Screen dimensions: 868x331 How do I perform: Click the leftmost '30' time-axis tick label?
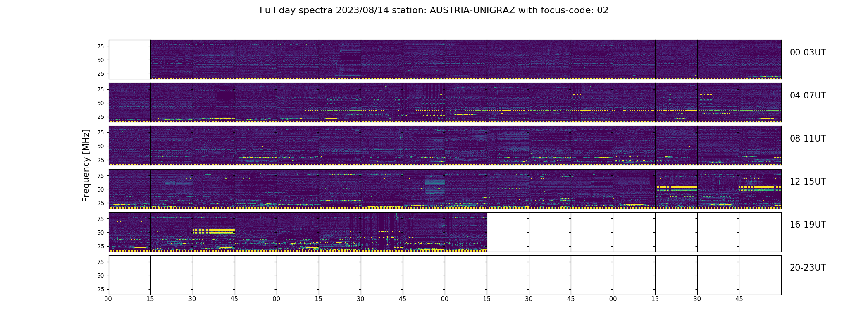pyautogui.click(x=192, y=299)
